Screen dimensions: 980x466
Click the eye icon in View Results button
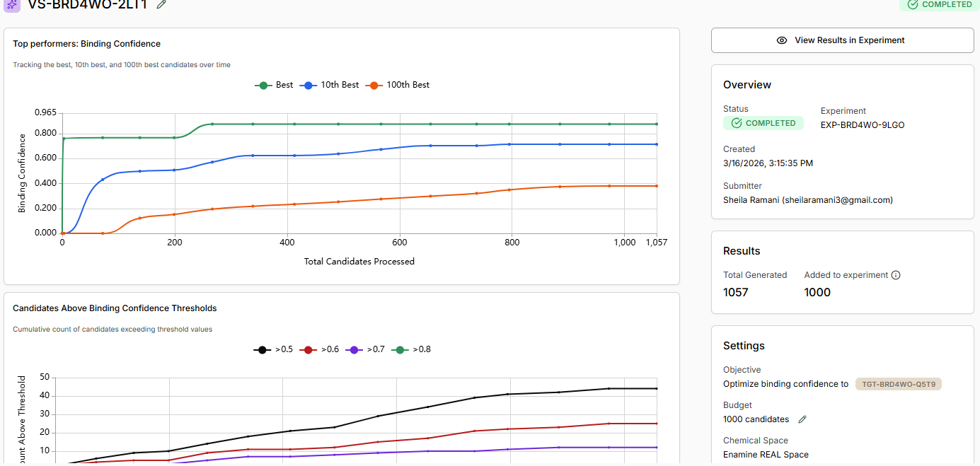pyautogui.click(x=782, y=40)
